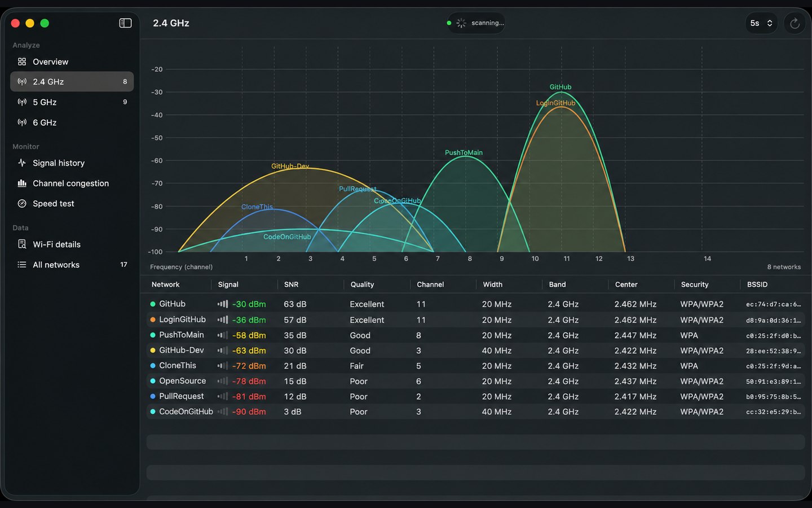Sort by the BSSID column header
Screen dimensions: 812x508
coord(757,284)
